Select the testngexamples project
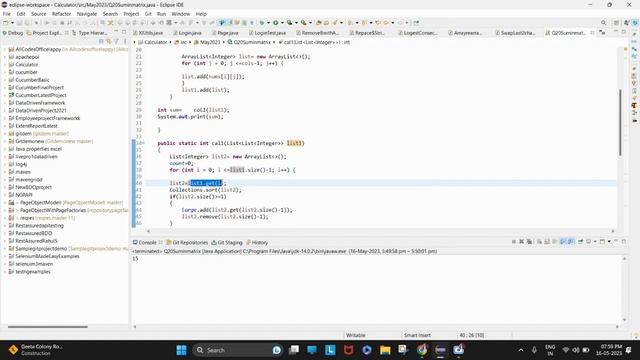This screenshot has width=640, height=360. pyautogui.click(x=33, y=271)
